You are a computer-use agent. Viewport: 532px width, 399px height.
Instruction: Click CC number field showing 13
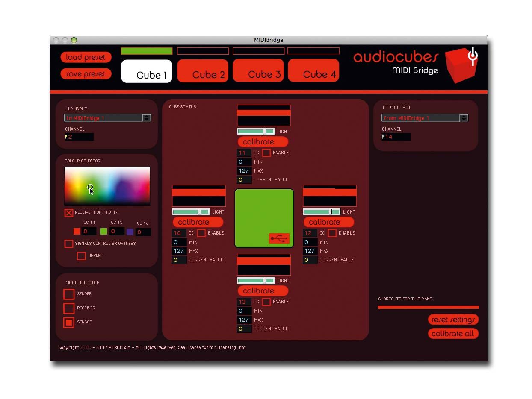tap(244, 302)
